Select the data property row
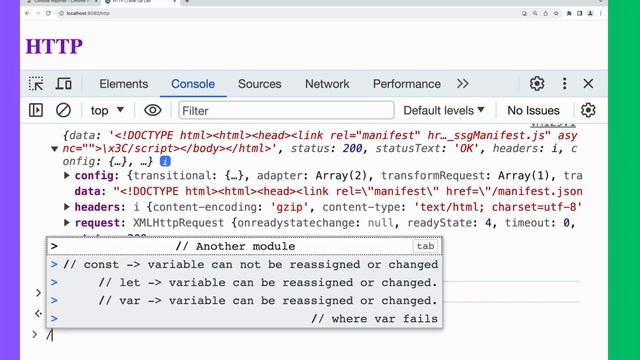Viewport: 640px width, 360px height. tap(328, 191)
